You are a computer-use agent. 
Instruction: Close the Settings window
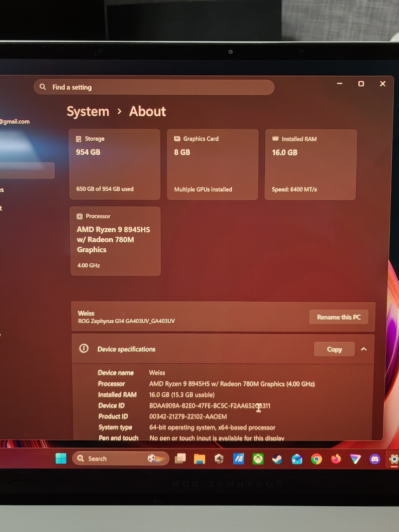[383, 84]
